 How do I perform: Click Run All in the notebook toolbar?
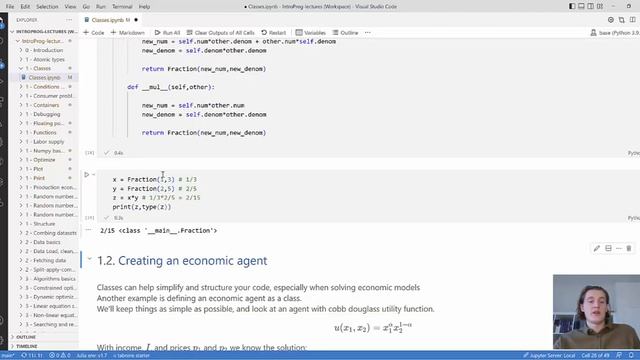point(167,33)
